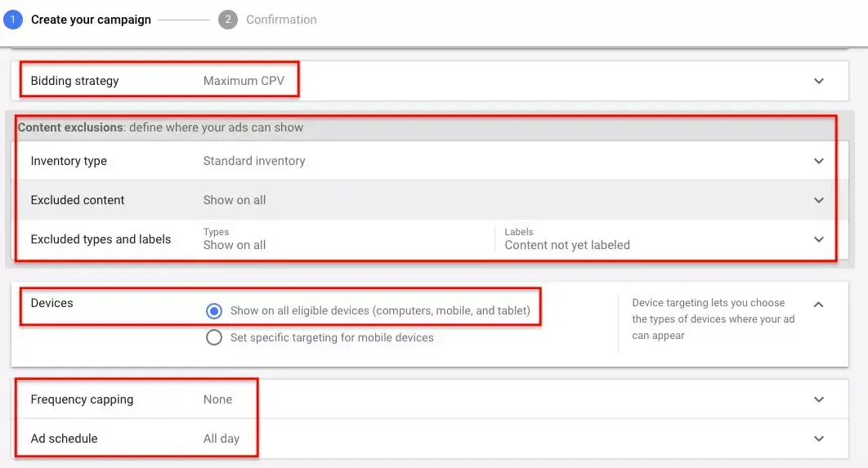This screenshot has width=868, height=468.
Task: Click the Frequency capping None row
Action: pyautogui.click(x=430, y=399)
